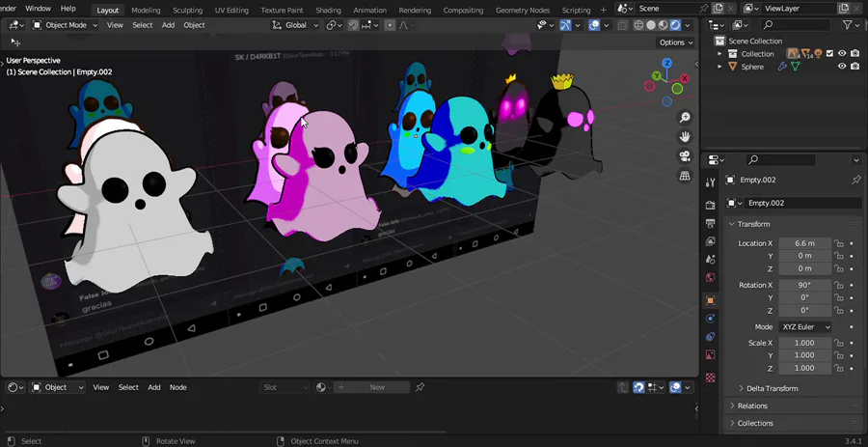Click the Sphere mesh data icon
868x447 pixels.
[x=796, y=67]
